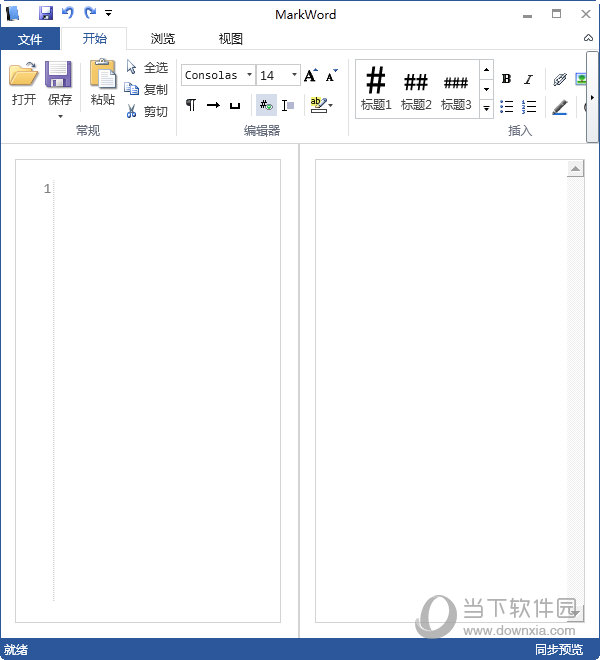Click the Redo icon in the title bar
Viewport: 600px width, 660px height.
click(90, 13)
